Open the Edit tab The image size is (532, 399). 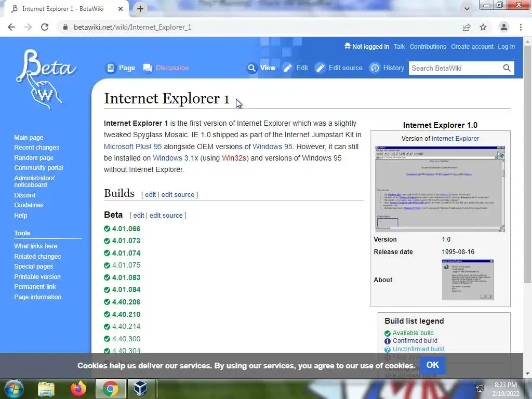coord(296,68)
